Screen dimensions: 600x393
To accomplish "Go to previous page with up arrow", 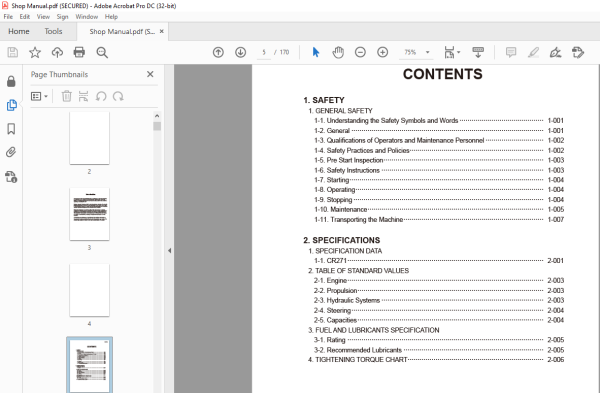I will (x=218, y=52).
